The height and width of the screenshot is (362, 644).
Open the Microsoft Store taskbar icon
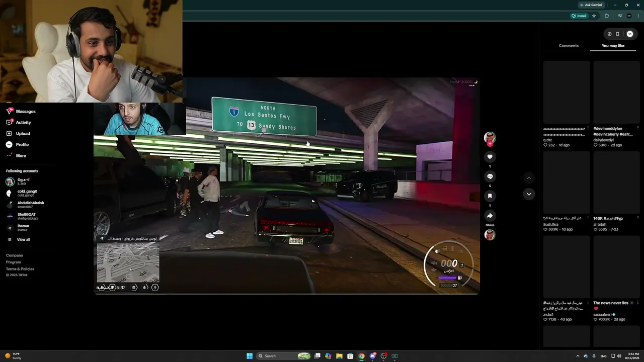(x=350, y=356)
